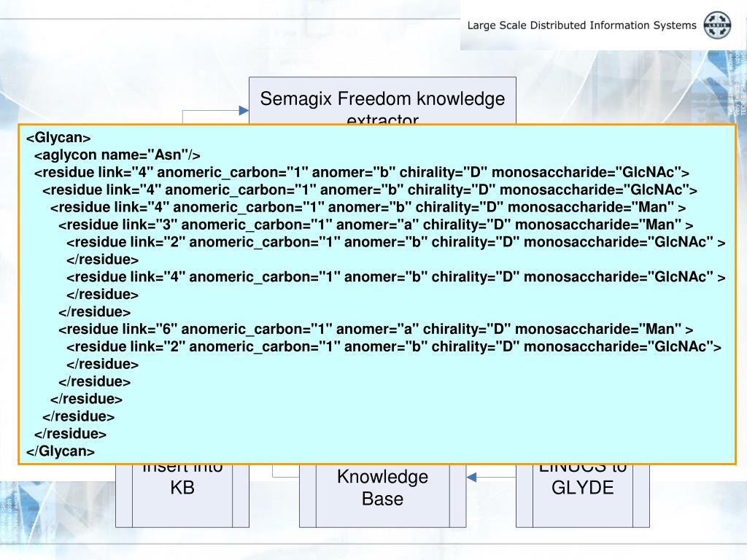Click the Knowledge Base diagram box
Screen dimensions: 747x560
(382, 495)
